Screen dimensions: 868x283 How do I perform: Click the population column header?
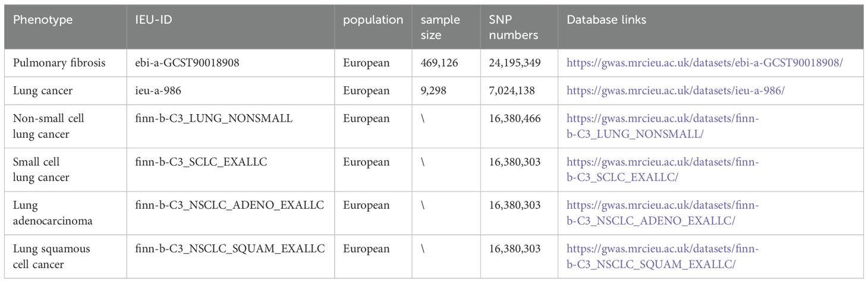point(373,20)
